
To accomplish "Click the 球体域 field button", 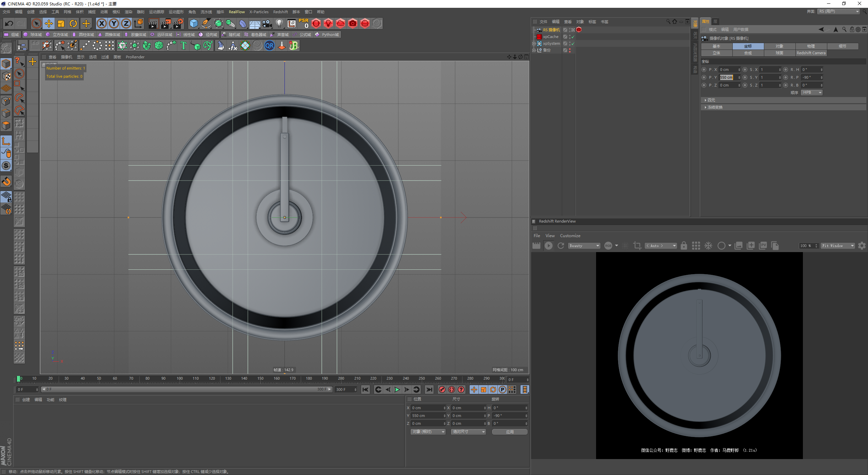I will click(x=33, y=35).
